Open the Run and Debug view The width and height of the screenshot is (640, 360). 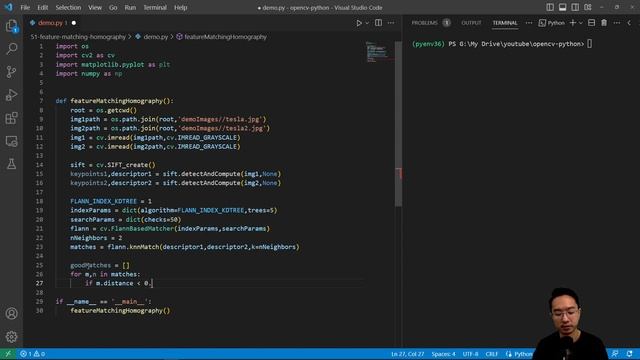point(11,95)
